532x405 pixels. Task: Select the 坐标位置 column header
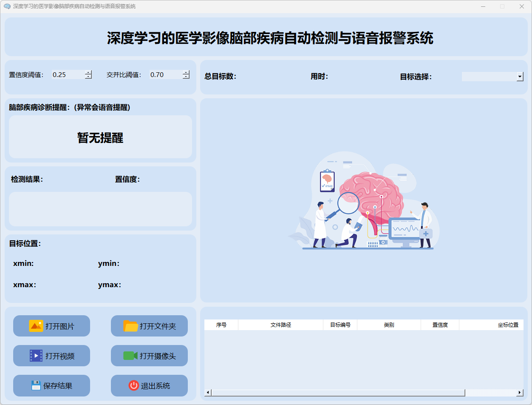click(491, 325)
